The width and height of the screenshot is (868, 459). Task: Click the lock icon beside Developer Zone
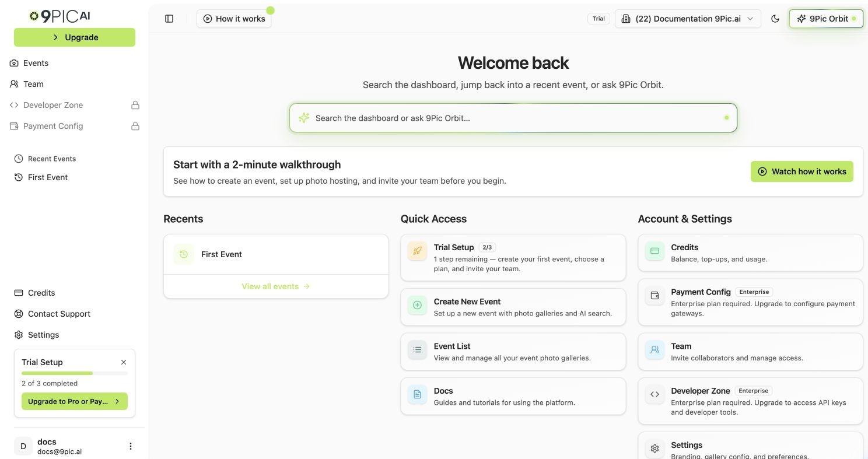tap(135, 105)
